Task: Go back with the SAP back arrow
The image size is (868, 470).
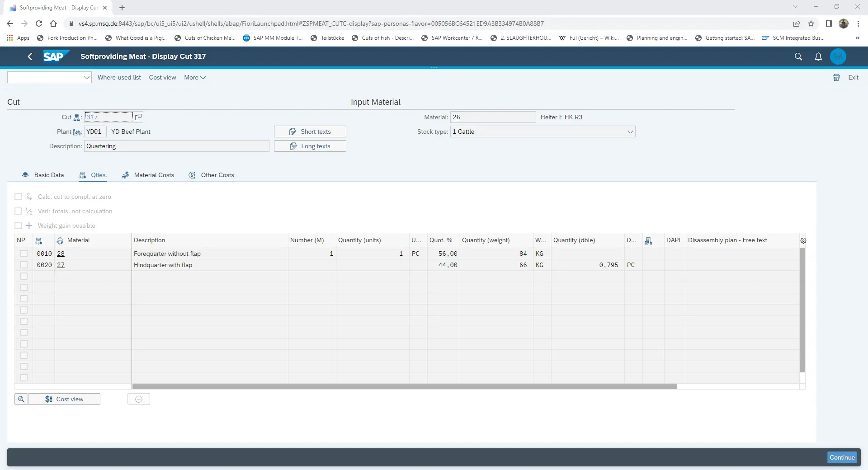Action: coord(30,56)
